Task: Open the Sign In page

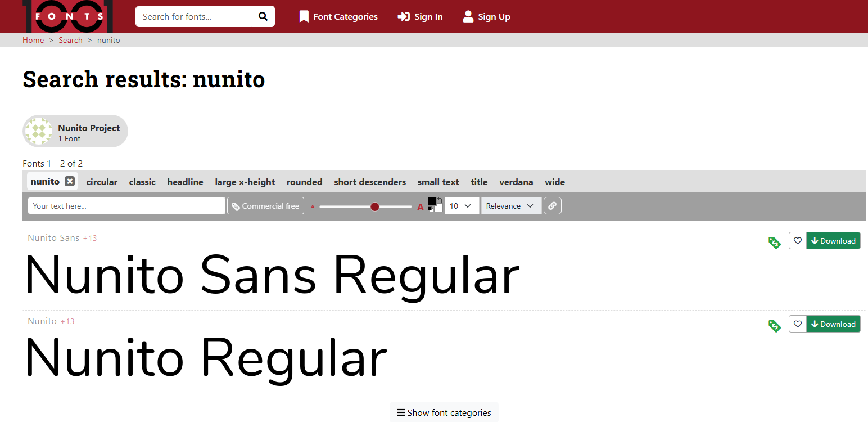Action: coord(420,17)
